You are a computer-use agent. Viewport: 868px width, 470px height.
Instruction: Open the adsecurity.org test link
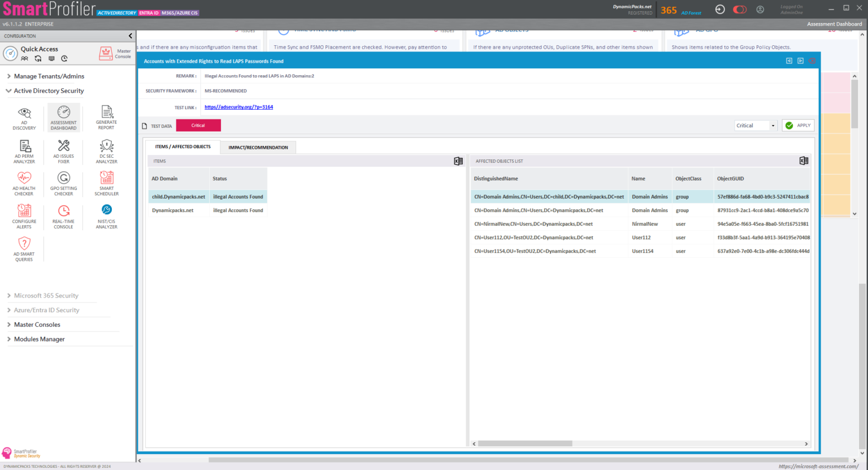coord(238,107)
